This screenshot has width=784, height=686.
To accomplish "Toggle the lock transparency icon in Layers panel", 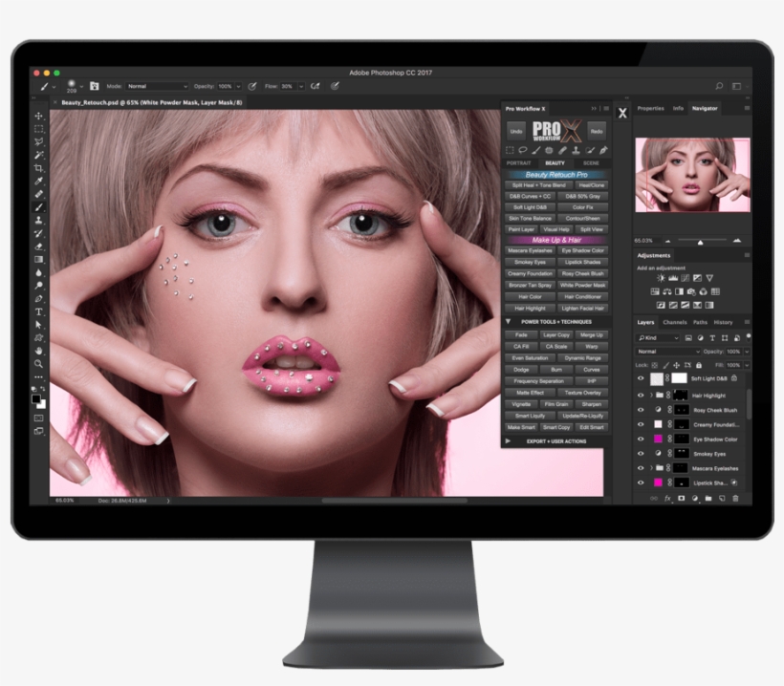I will [654, 365].
